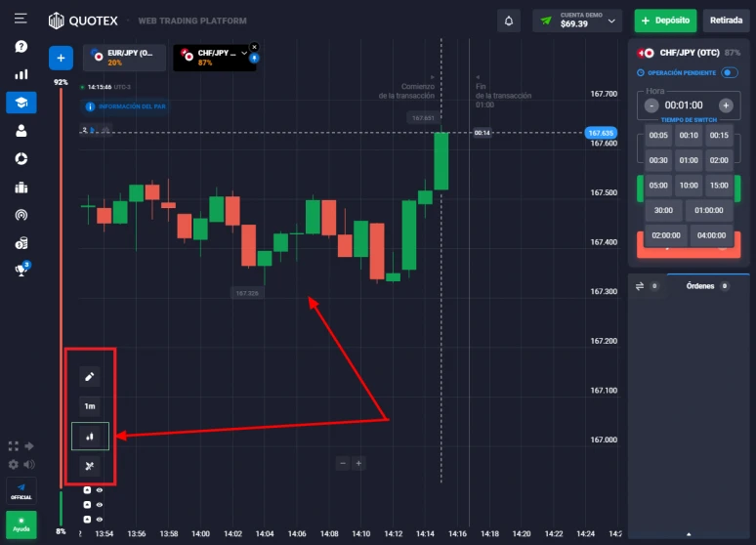756x545 pixels.
Task: Open the trading signals radar icon
Action: click(21, 215)
